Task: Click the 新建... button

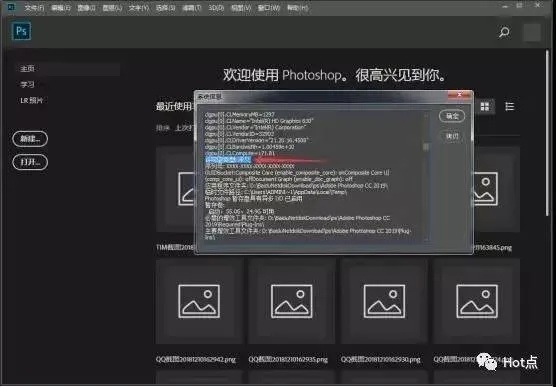Action: pos(30,138)
